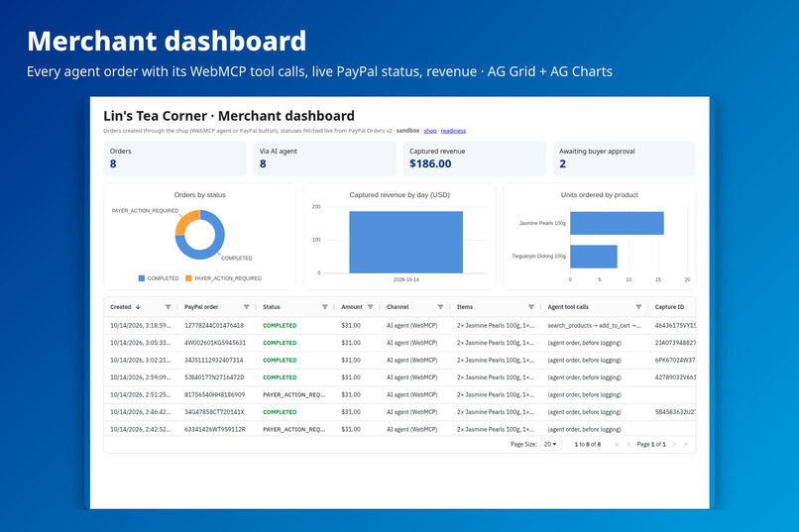Select order cell 34G47858CT720141X
This screenshot has width=799, height=532.
[x=214, y=412]
